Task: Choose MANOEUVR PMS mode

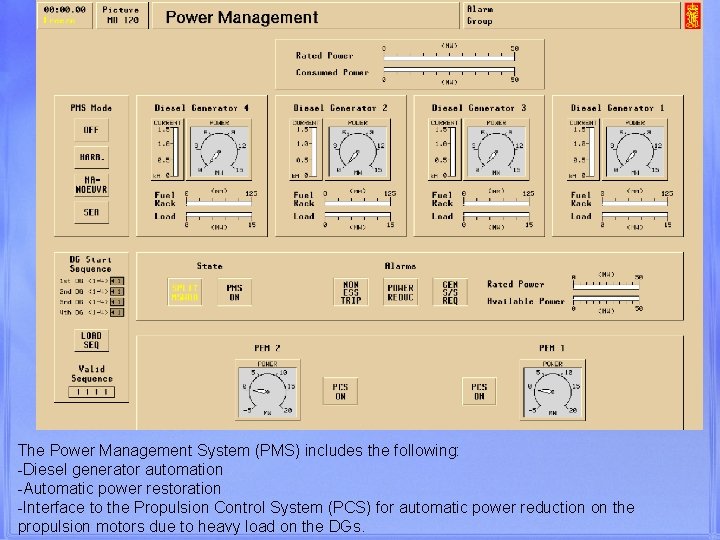Action: click(91, 185)
